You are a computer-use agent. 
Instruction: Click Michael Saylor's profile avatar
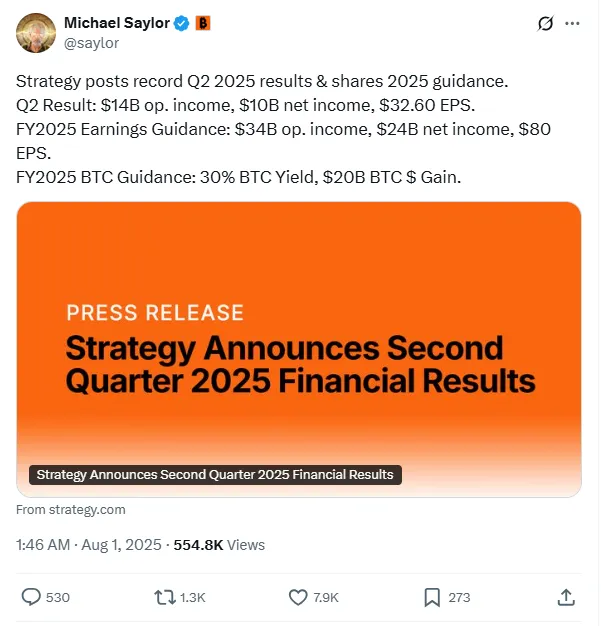35,32
